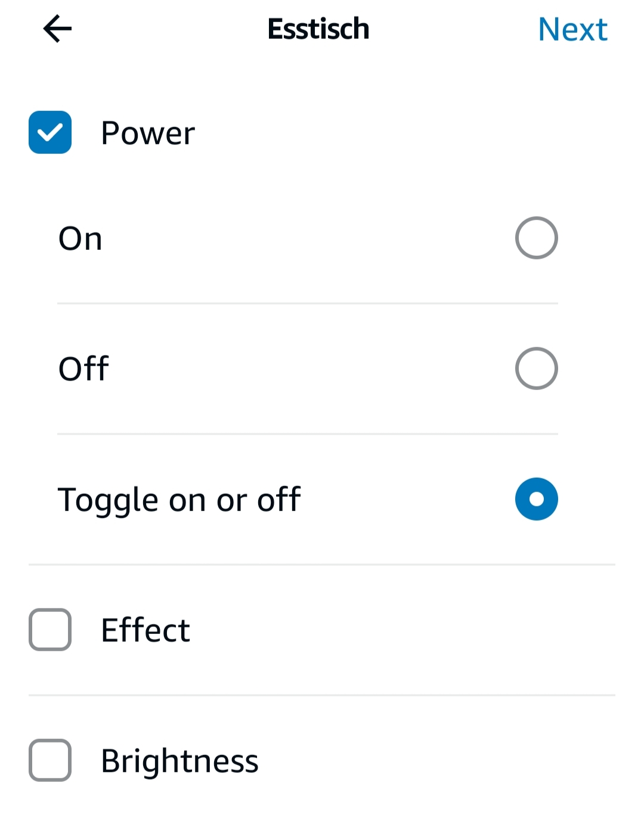Click the separator between Effect and Brightness
Image resolution: width=644 pixels, height=817 pixels.
click(322, 695)
